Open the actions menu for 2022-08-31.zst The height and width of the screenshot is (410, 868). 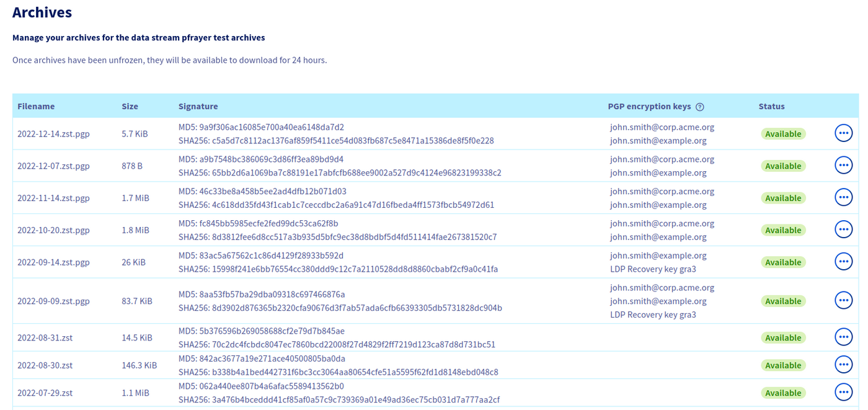pyautogui.click(x=844, y=336)
